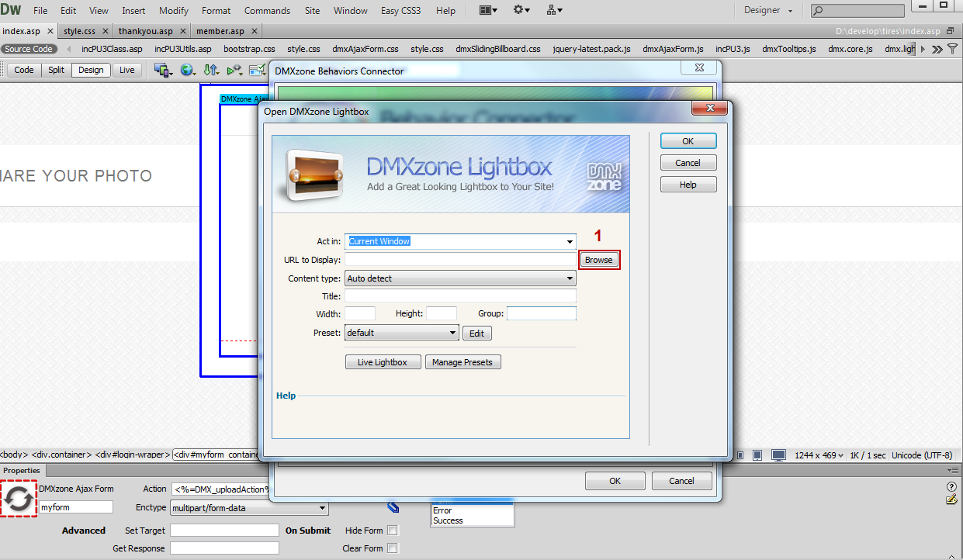Toggle the Source Code pill button

(29, 49)
